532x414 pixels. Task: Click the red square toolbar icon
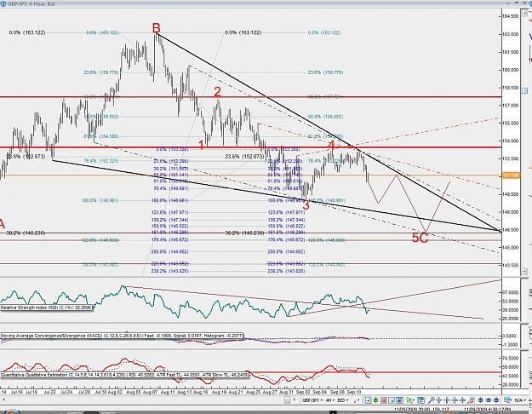383,400
